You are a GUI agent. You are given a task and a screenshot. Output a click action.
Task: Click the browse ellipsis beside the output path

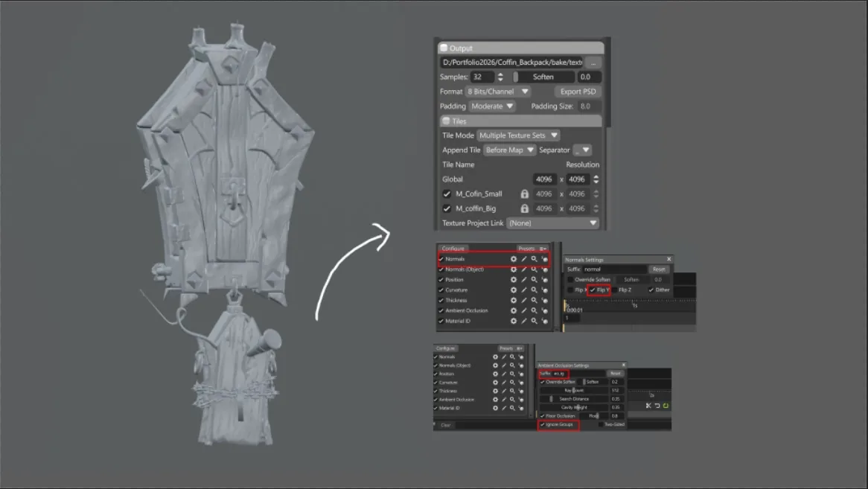tap(593, 63)
